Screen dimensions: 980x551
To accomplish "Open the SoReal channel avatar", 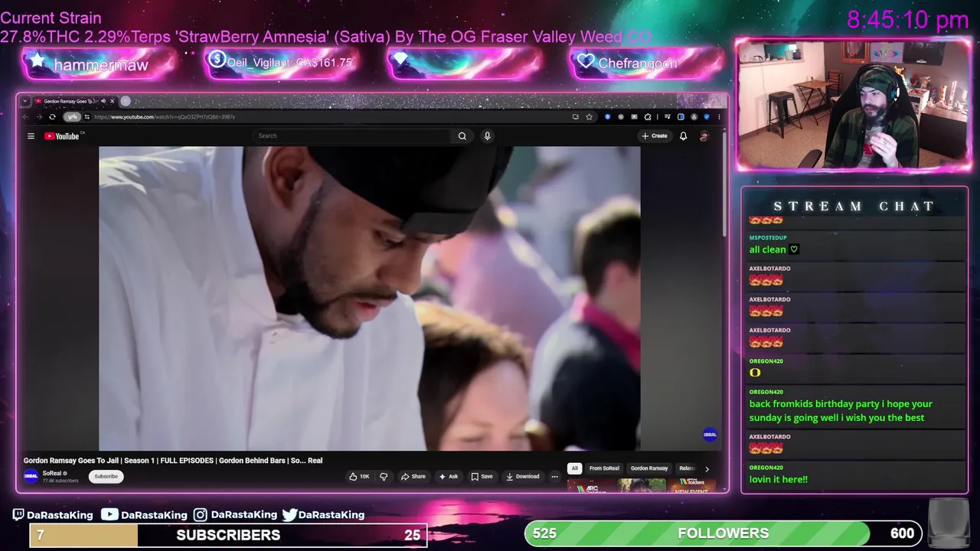I will [31, 476].
